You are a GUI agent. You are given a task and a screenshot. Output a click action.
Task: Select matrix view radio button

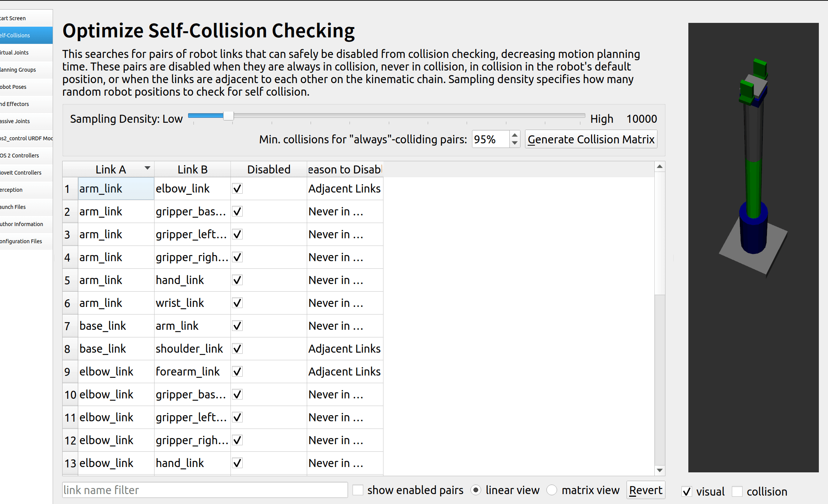tap(552, 490)
